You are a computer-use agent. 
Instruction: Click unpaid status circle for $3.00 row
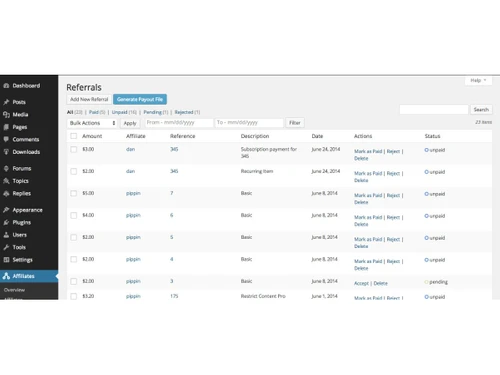point(426,150)
